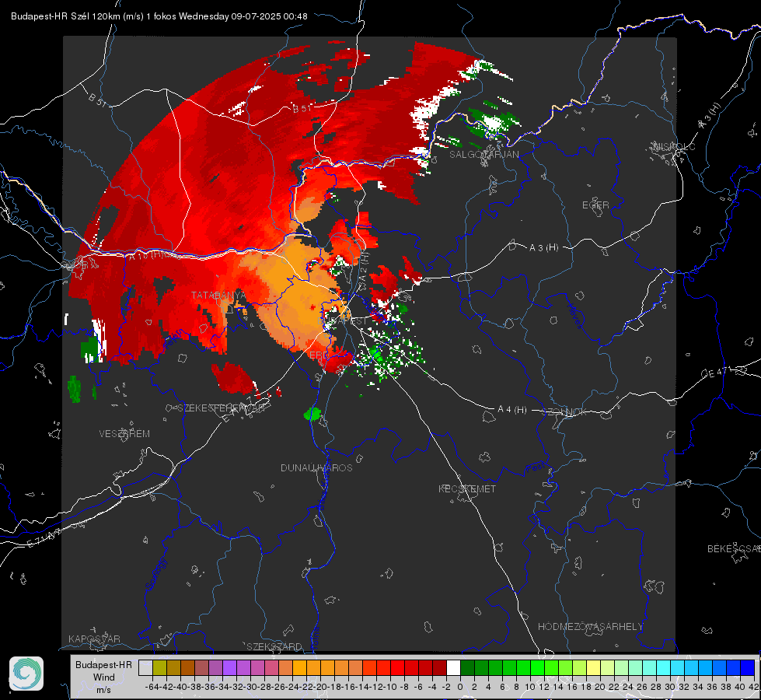
Task: Select the white legend swatch between -2 and 0
Action: point(453,668)
